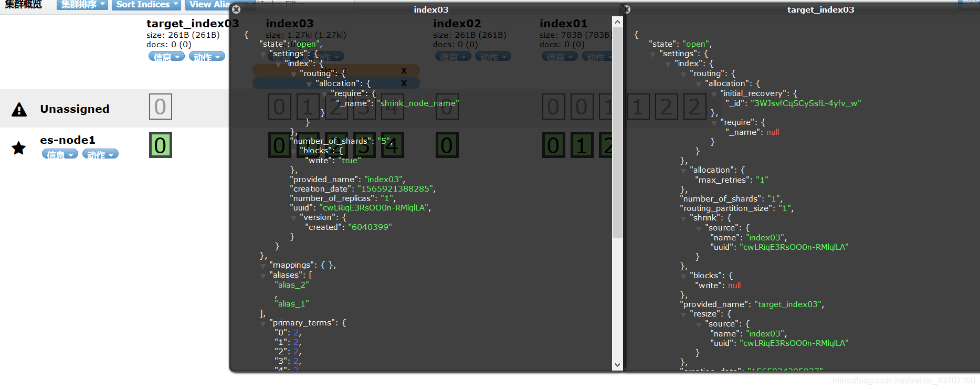Collapse "initial_recovery" node in target_index03 dialog
The image size is (980, 390).
pyautogui.click(x=714, y=94)
